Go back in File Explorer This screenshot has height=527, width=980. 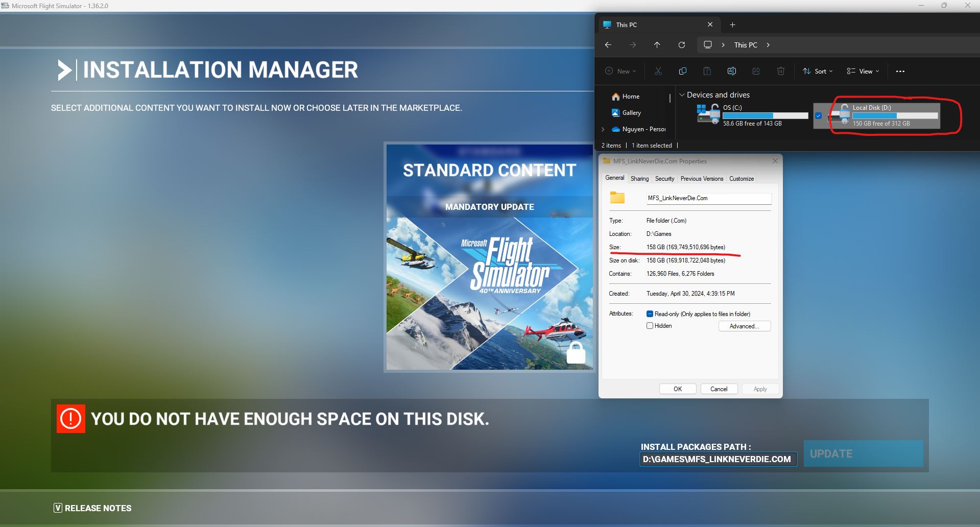pos(608,45)
